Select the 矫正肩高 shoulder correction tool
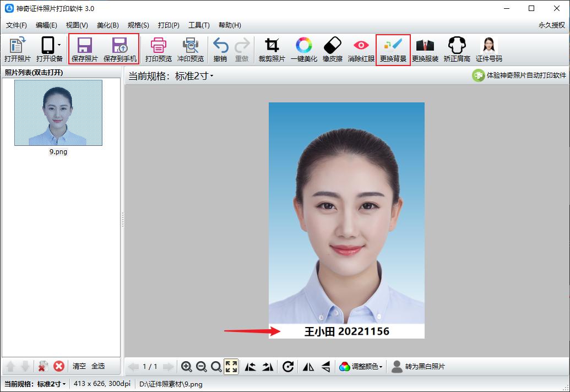The image size is (570, 392). click(x=457, y=48)
